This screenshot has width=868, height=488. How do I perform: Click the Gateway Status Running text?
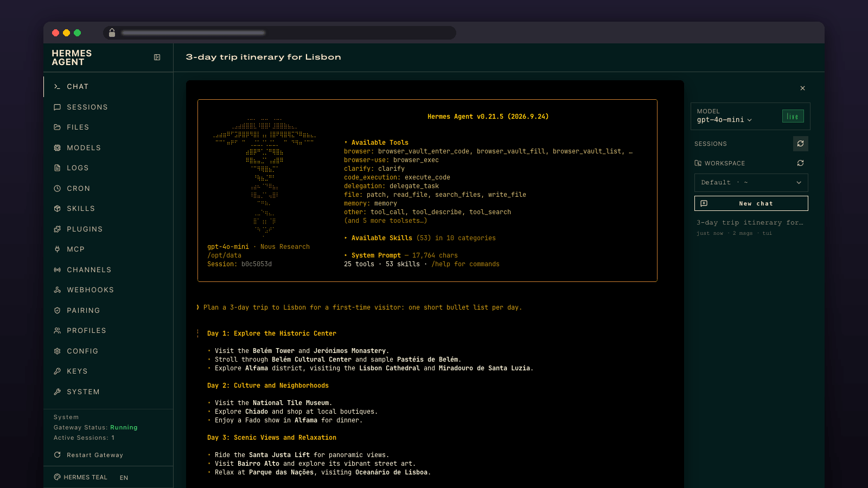[95, 427]
